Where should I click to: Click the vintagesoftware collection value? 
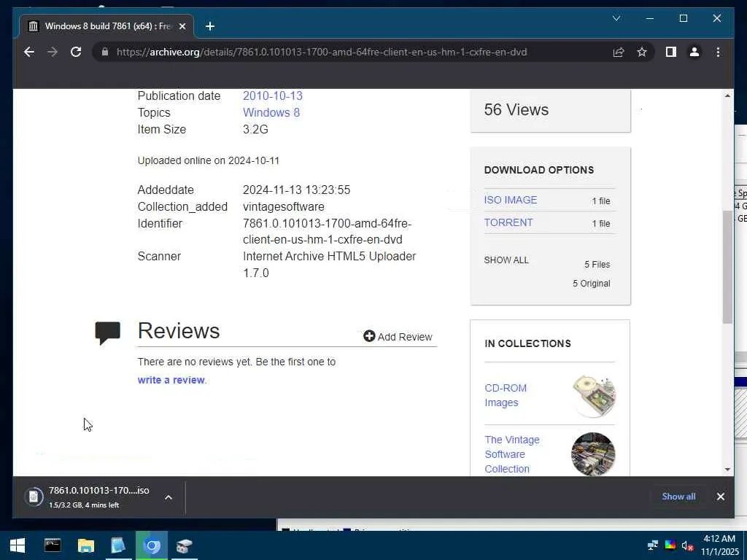pos(284,206)
